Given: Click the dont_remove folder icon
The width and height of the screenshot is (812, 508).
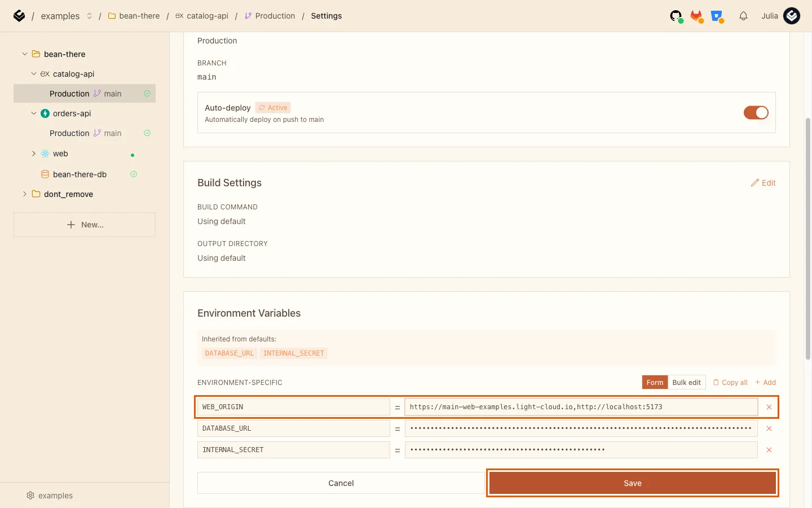Looking at the screenshot, I should (x=36, y=194).
